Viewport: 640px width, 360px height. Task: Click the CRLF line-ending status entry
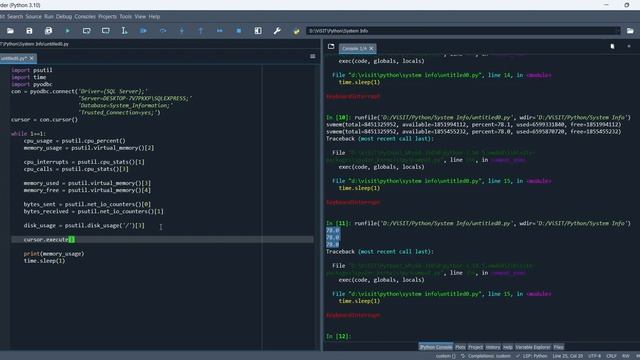[x=611, y=356]
